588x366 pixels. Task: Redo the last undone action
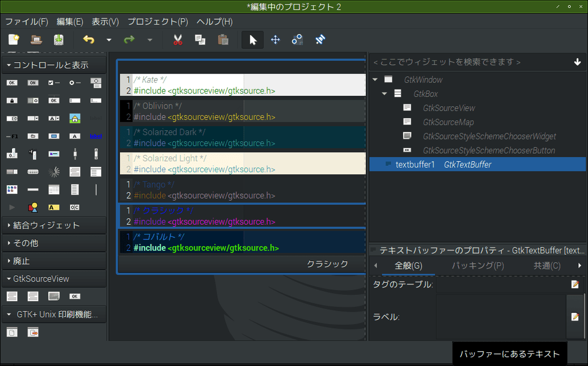[129, 40]
